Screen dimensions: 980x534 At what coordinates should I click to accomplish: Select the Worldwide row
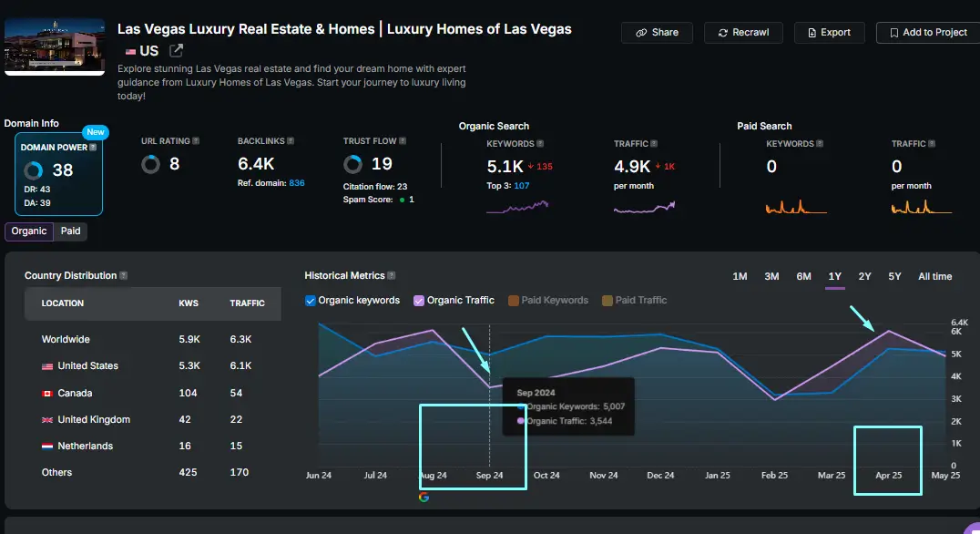(x=152, y=340)
